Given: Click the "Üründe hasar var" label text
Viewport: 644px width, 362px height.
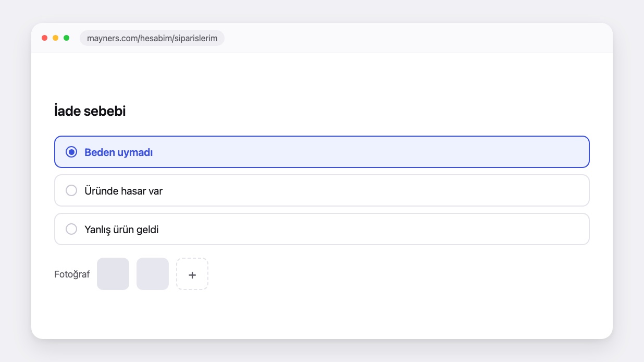Looking at the screenshot, I should coord(123,191).
